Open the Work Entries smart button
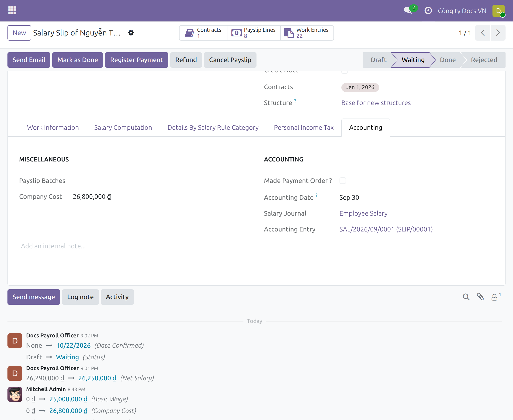 click(x=307, y=33)
